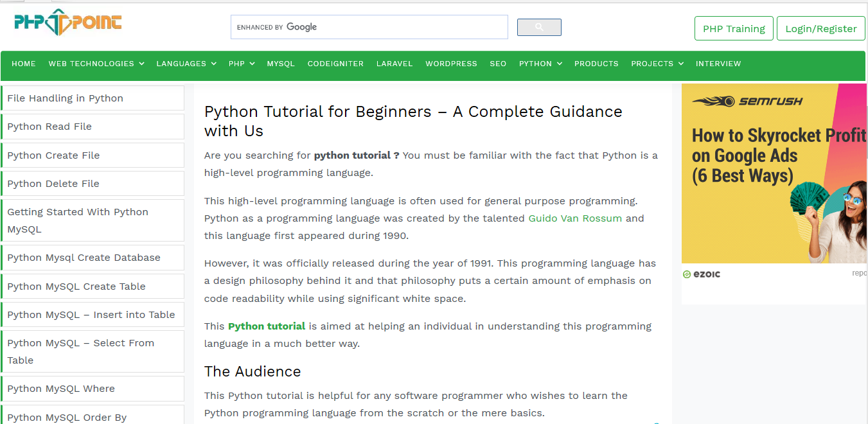
Task: Select the WORDPRESS menu item
Action: tap(451, 64)
